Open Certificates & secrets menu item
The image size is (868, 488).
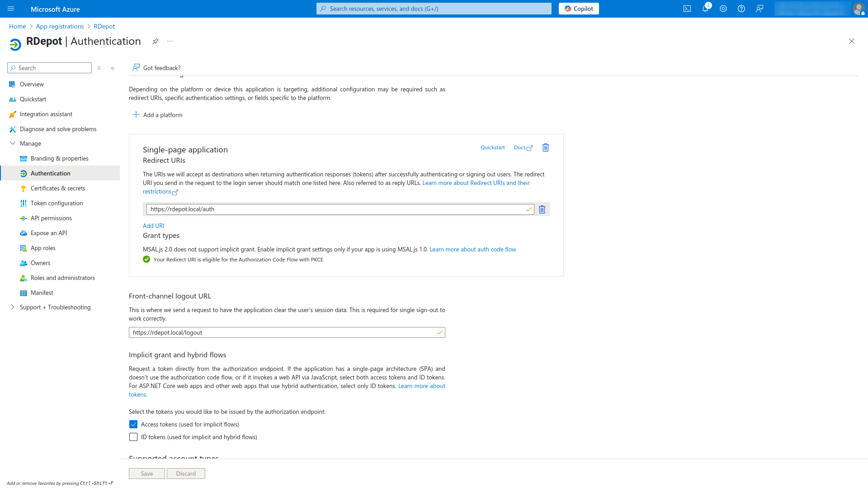pyautogui.click(x=58, y=188)
